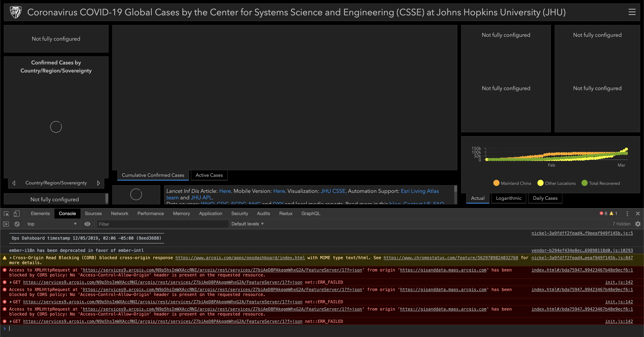Open the JHU CSSE visualization link
Image resolution: width=644 pixels, height=337 pixels.
click(x=333, y=191)
